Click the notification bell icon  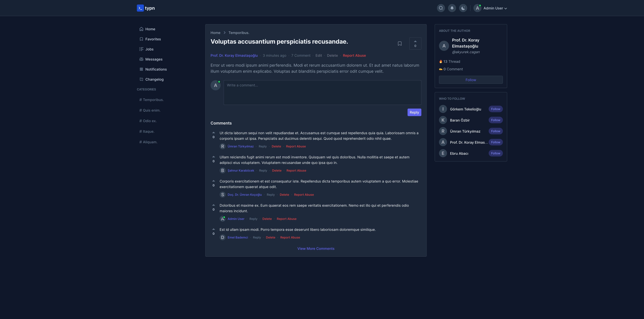coord(452,8)
